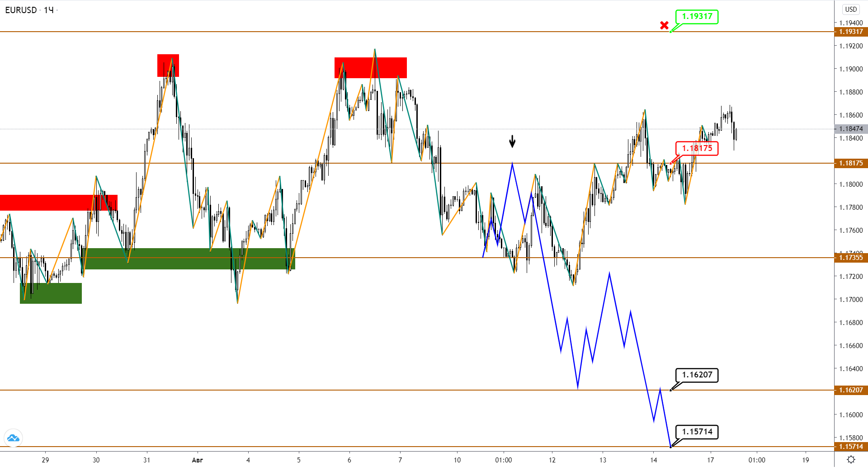The width and height of the screenshot is (868, 471).
Task: Click date label 4 on time axis
Action: (248, 460)
